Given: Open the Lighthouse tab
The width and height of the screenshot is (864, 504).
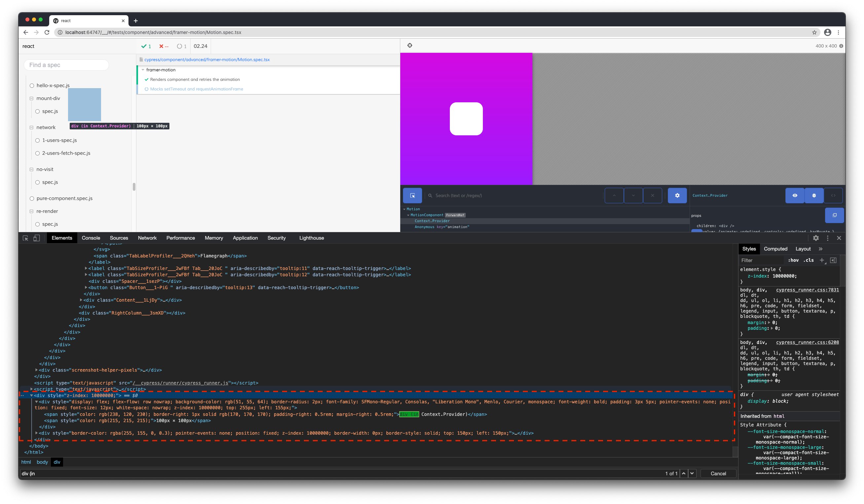Looking at the screenshot, I should pos(311,238).
